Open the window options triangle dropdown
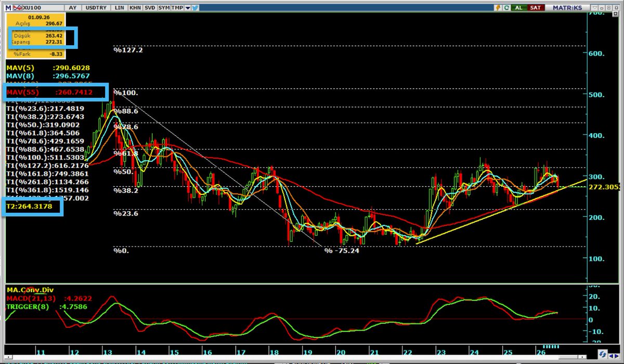Image resolution: width=624 pixels, height=364 pixels. (x=594, y=8)
